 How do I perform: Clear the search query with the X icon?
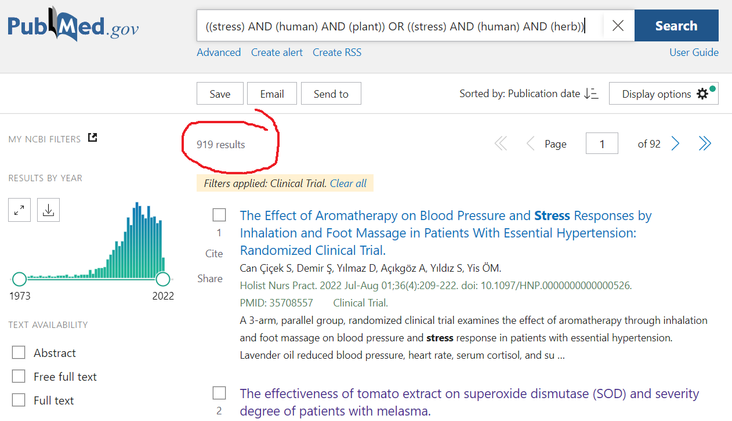(x=618, y=26)
